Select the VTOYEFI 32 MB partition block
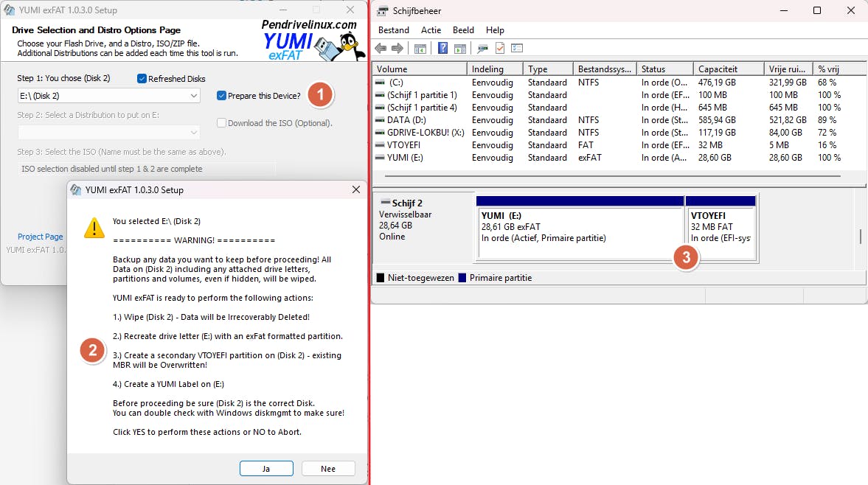 (x=721, y=227)
